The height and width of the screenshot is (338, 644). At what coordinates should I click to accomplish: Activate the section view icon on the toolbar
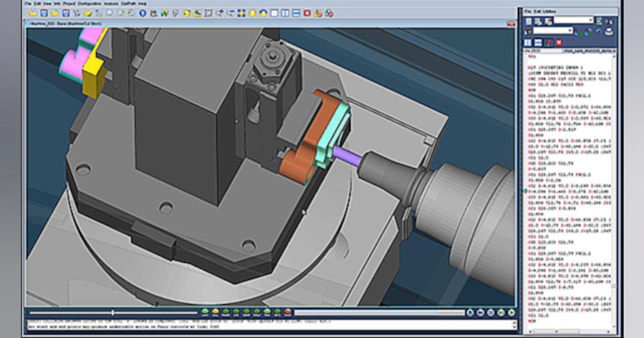(x=263, y=13)
